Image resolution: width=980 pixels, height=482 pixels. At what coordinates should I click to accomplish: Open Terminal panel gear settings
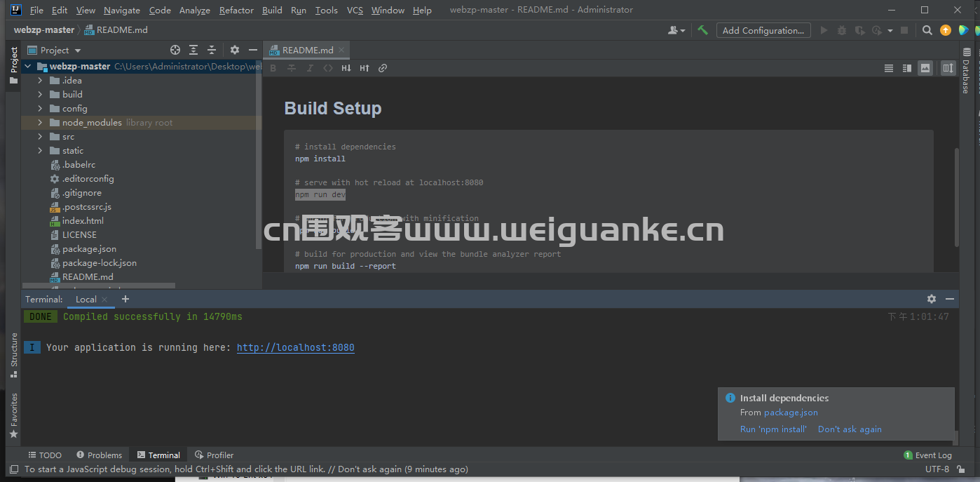932,299
